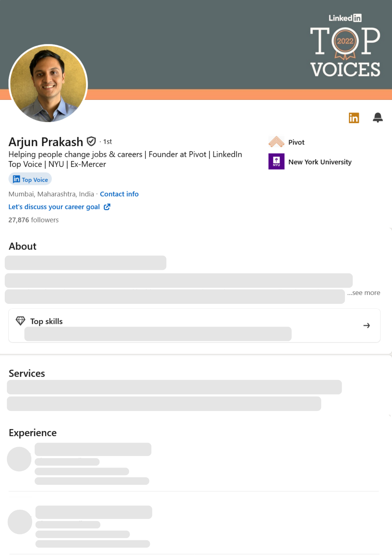
Task: Click the verification shield badge beside the name
Action: click(91, 142)
